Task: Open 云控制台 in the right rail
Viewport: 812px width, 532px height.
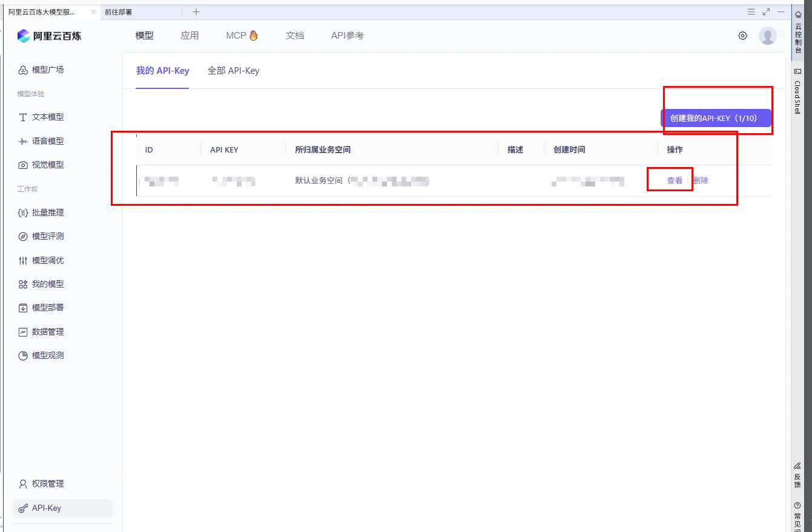Action: 798,32
